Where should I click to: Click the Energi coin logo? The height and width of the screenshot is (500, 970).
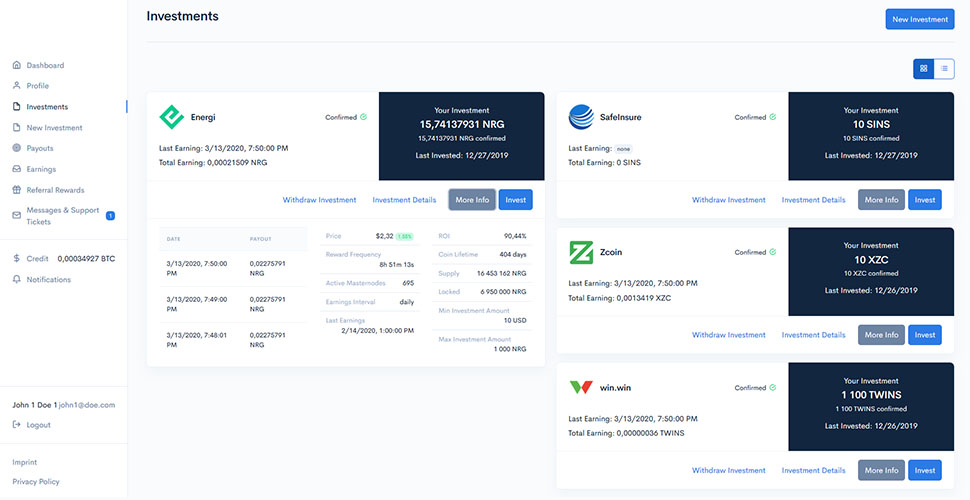pos(172,117)
